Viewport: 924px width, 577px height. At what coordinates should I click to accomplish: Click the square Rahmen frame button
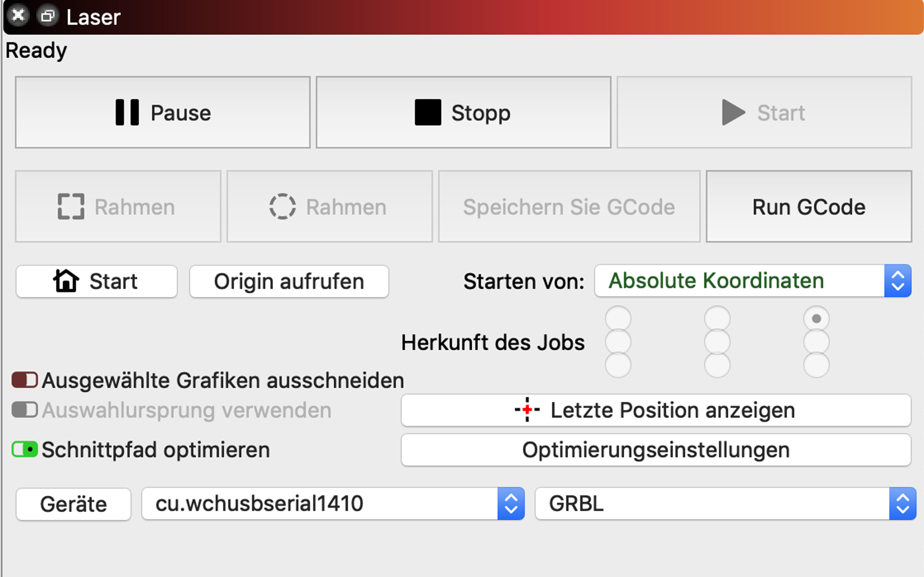click(118, 206)
